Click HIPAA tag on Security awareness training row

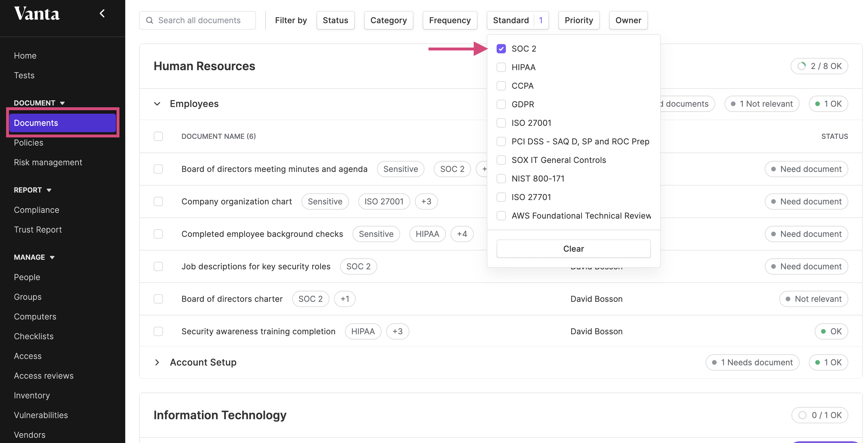[363, 331]
